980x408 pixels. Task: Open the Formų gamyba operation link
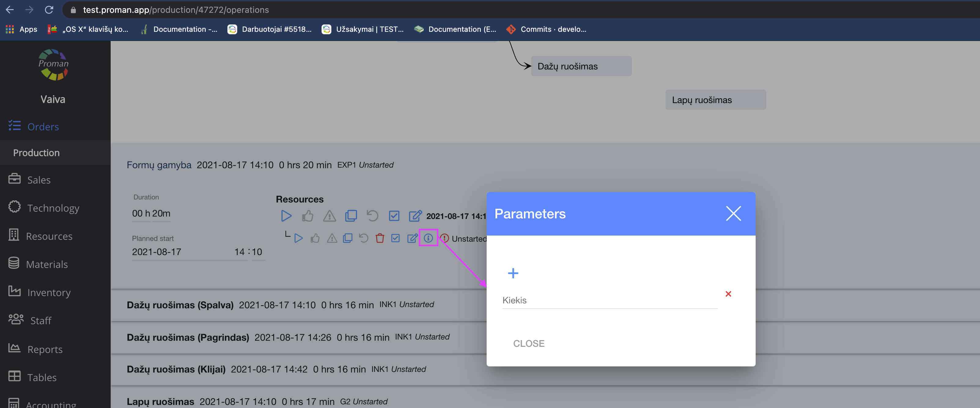[159, 165]
